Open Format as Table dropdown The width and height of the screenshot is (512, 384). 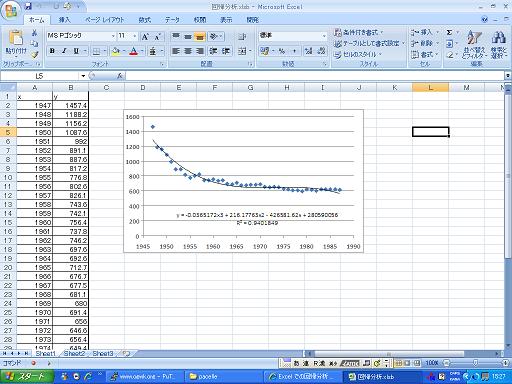point(370,43)
